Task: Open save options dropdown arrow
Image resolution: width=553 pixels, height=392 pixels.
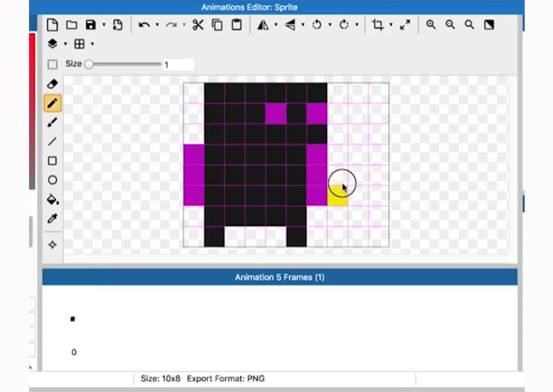Action: point(104,25)
